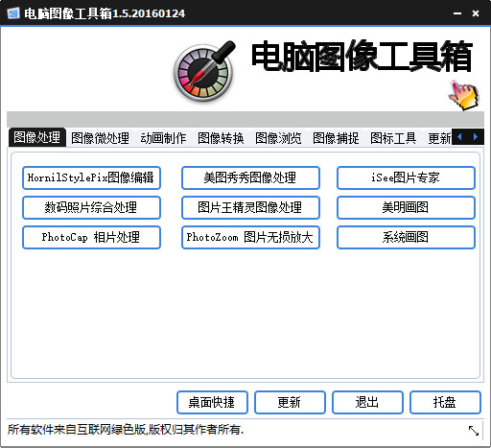Open iSee图片专家

click(406, 177)
